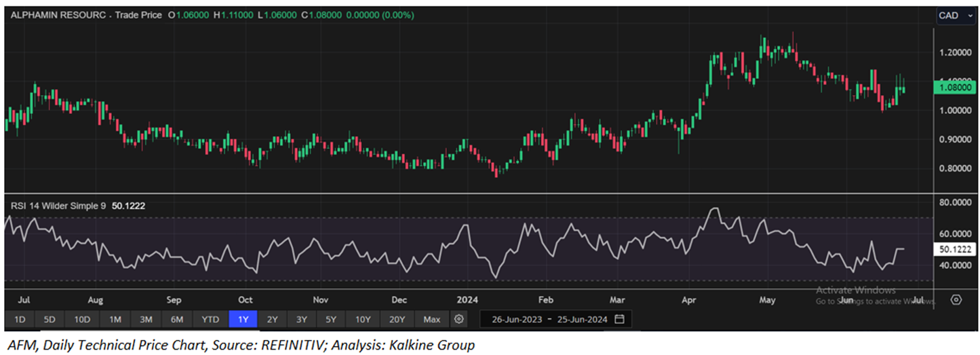Click the 1.08000 current price label

pos(955,88)
